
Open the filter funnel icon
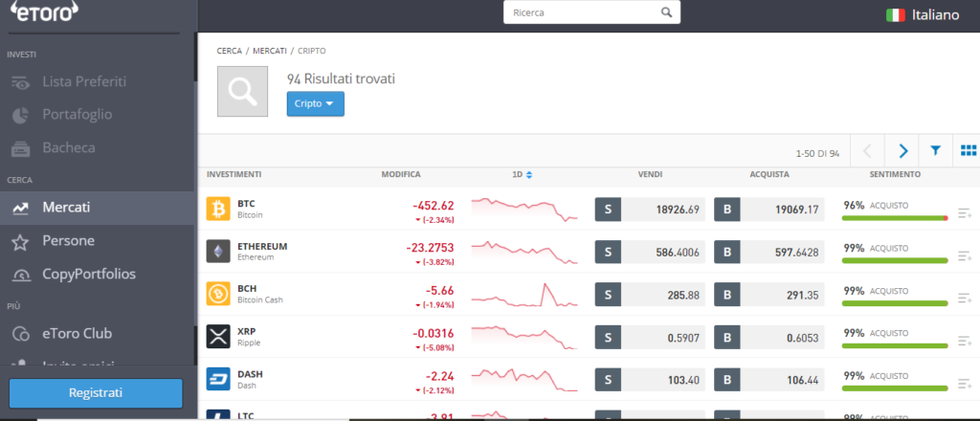pyautogui.click(x=936, y=150)
